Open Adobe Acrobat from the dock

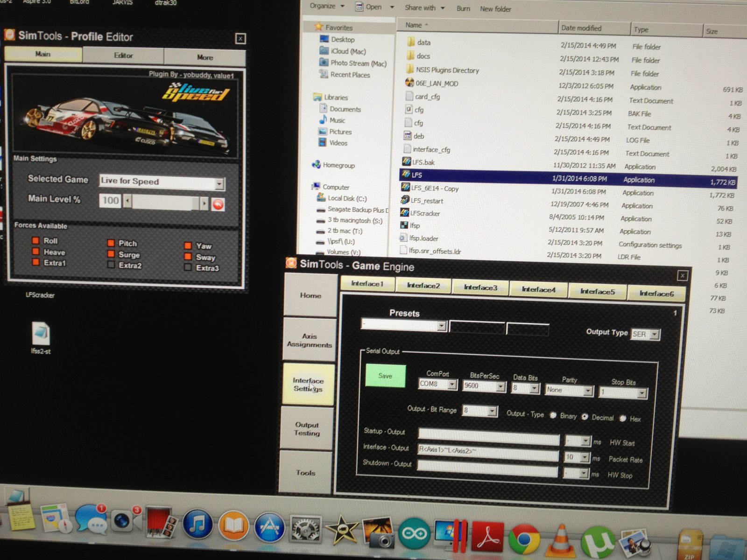[x=488, y=537]
